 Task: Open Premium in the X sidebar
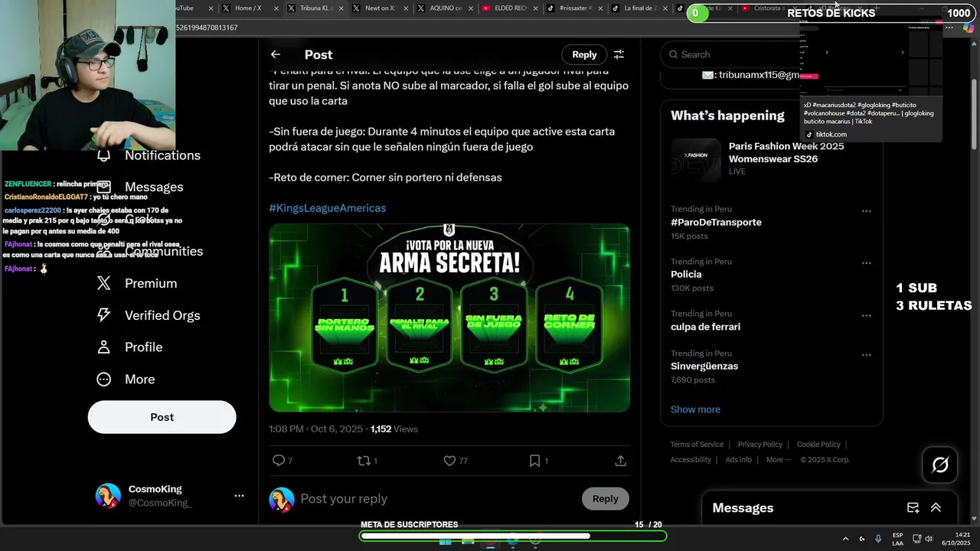(136, 283)
